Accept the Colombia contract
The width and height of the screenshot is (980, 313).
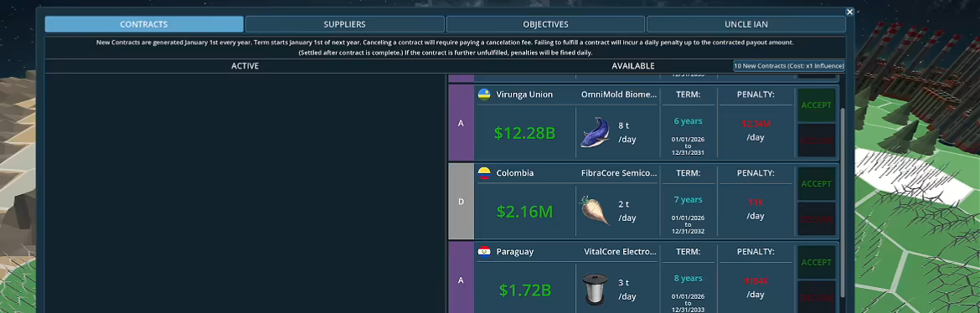pyautogui.click(x=817, y=183)
